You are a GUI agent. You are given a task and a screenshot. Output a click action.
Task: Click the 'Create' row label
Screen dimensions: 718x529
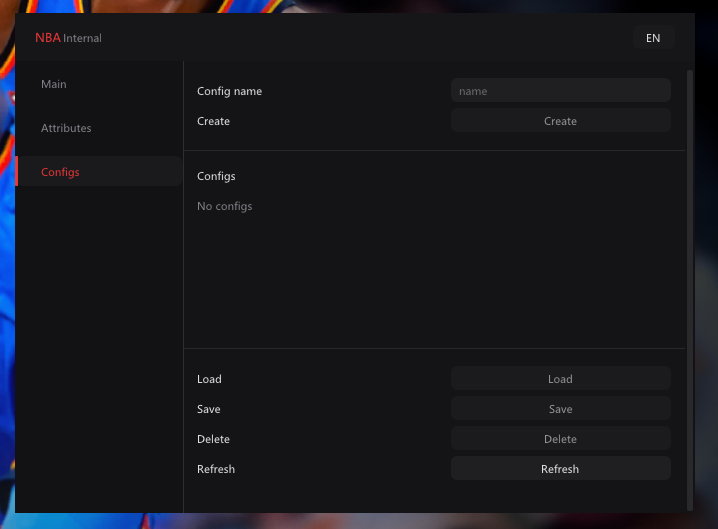tap(213, 121)
